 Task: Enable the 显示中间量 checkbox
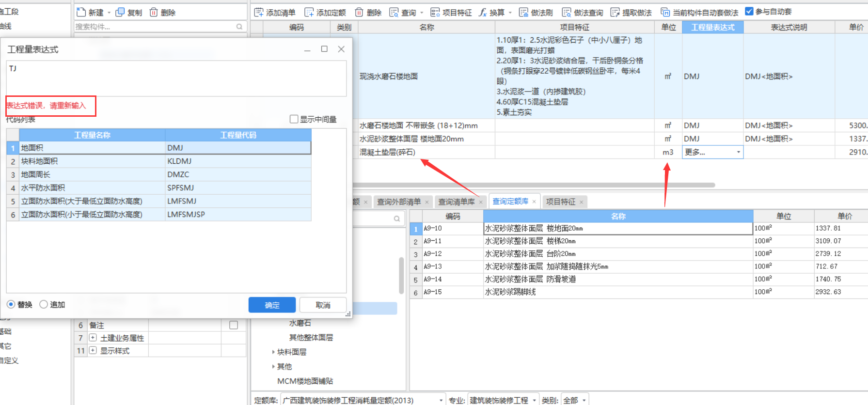coord(294,119)
